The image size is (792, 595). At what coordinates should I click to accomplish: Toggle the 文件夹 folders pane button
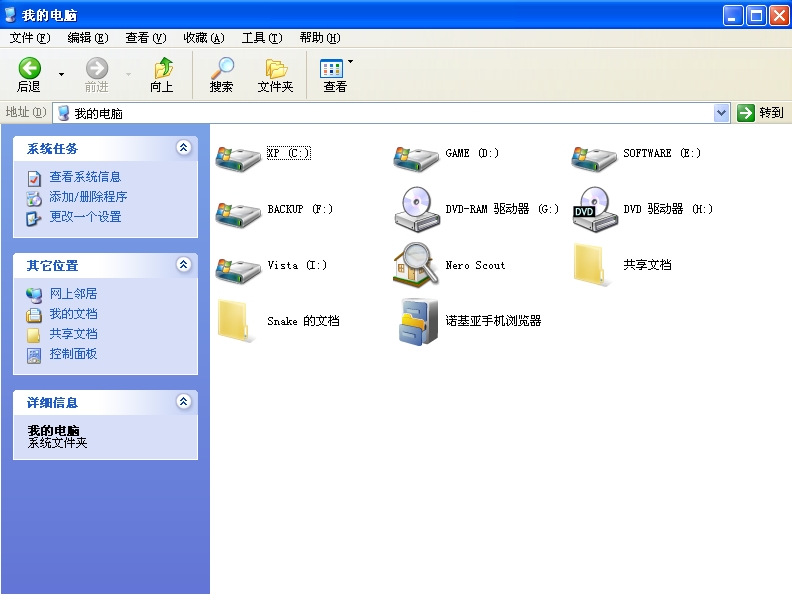pyautogui.click(x=275, y=75)
